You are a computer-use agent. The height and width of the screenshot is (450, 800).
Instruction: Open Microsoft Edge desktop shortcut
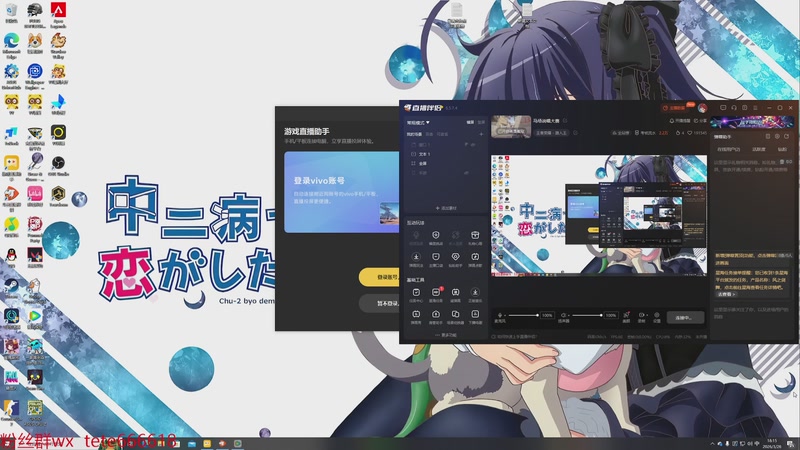(11, 45)
